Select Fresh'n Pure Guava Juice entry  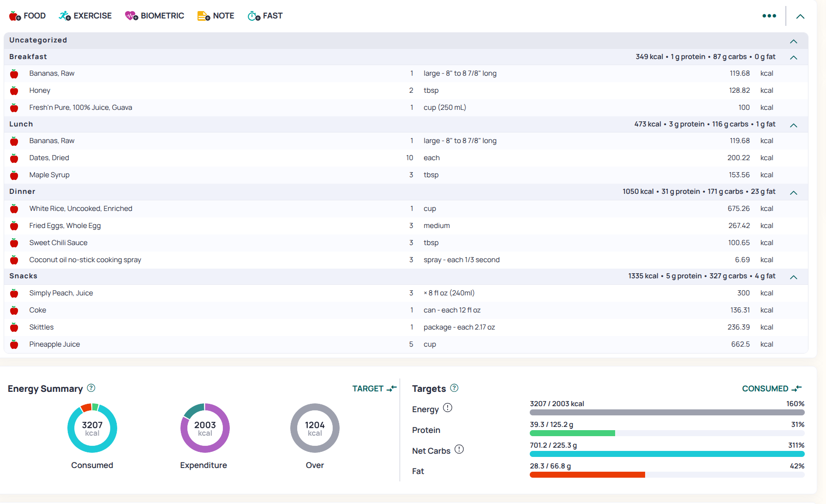tap(81, 108)
